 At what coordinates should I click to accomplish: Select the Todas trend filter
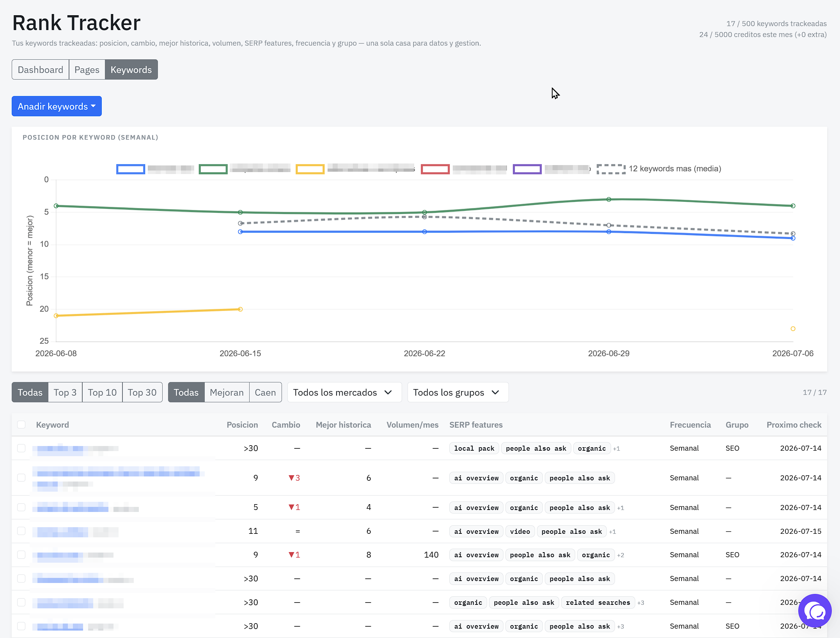186,392
